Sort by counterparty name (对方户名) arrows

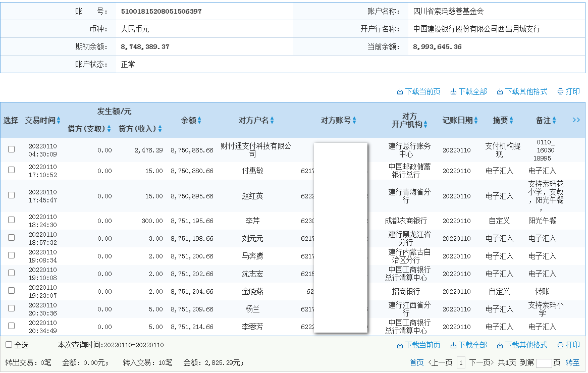tap(272, 120)
